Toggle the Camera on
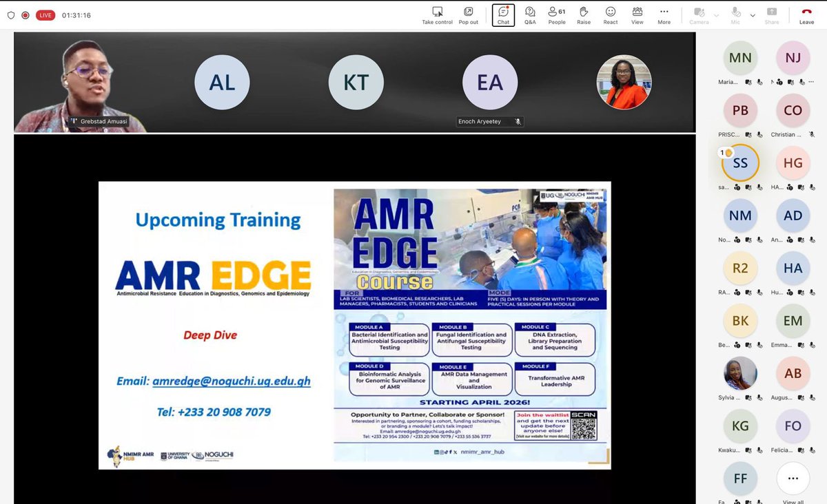 (699, 15)
